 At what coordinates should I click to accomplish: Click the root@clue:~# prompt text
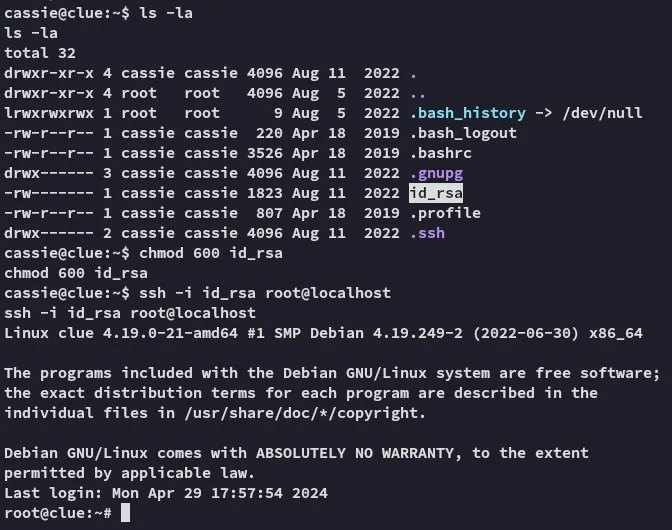pos(58,513)
